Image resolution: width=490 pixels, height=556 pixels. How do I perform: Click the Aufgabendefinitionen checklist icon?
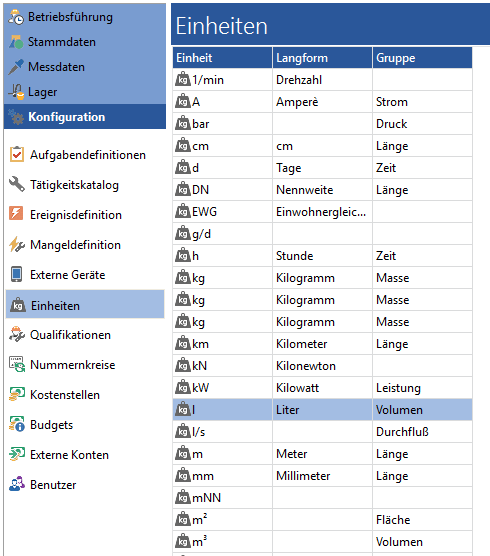click(17, 155)
